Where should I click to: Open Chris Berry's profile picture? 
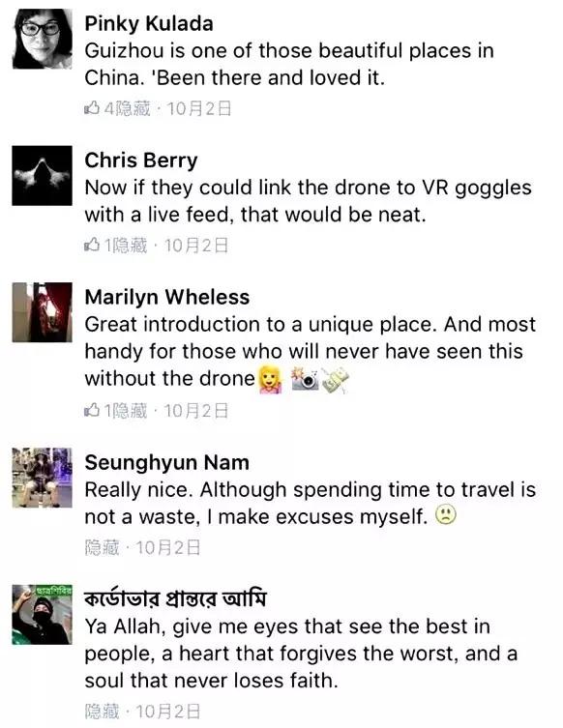point(42,176)
